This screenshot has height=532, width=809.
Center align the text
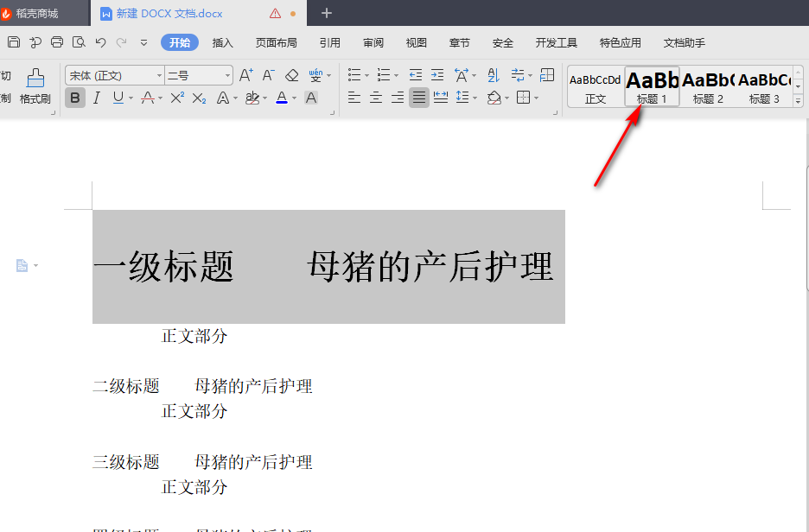376,98
